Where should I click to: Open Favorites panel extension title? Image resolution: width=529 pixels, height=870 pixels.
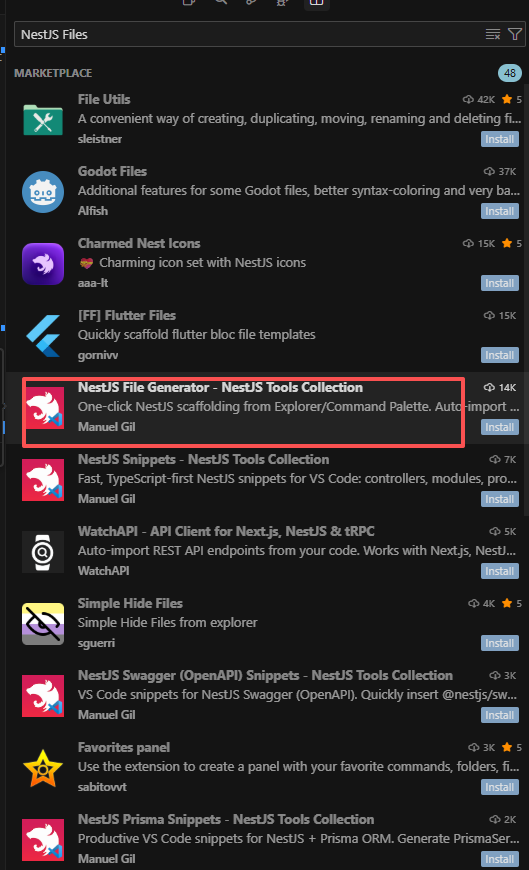click(124, 747)
